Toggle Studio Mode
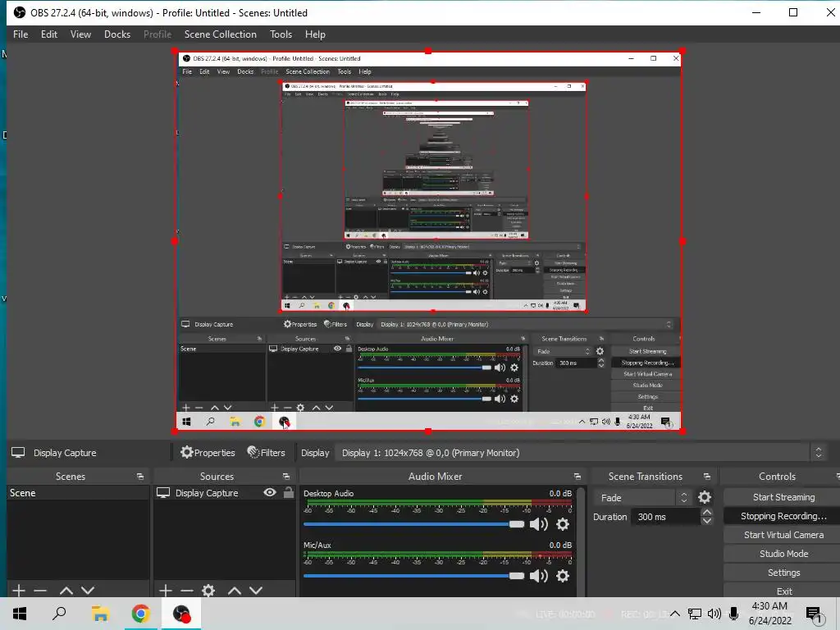 click(783, 554)
